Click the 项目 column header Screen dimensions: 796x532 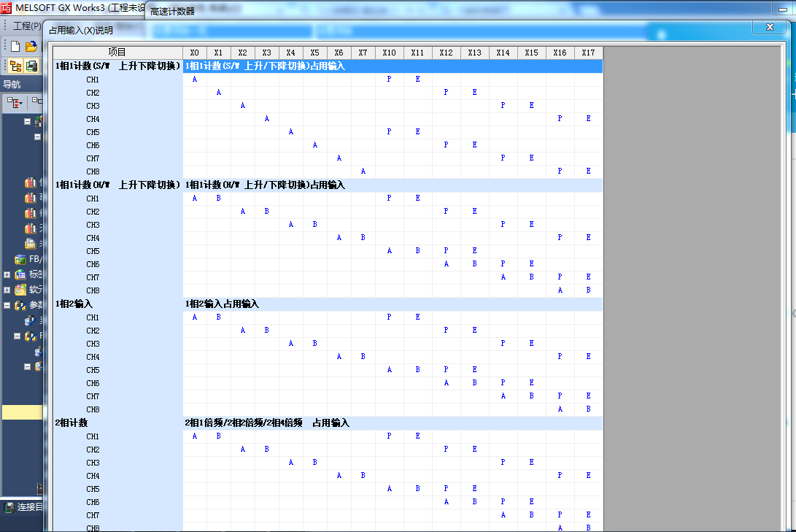[x=117, y=53]
